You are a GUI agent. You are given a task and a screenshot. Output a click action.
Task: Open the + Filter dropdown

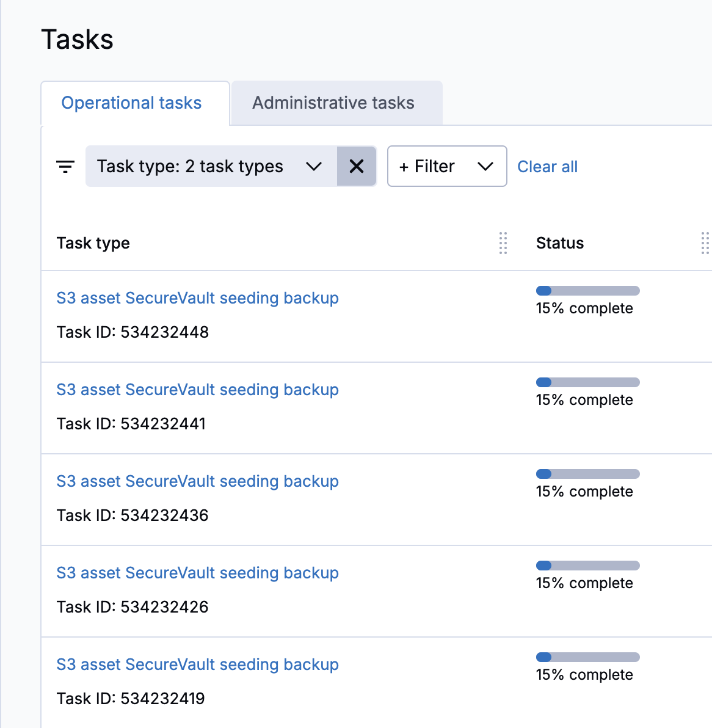pyautogui.click(x=447, y=166)
